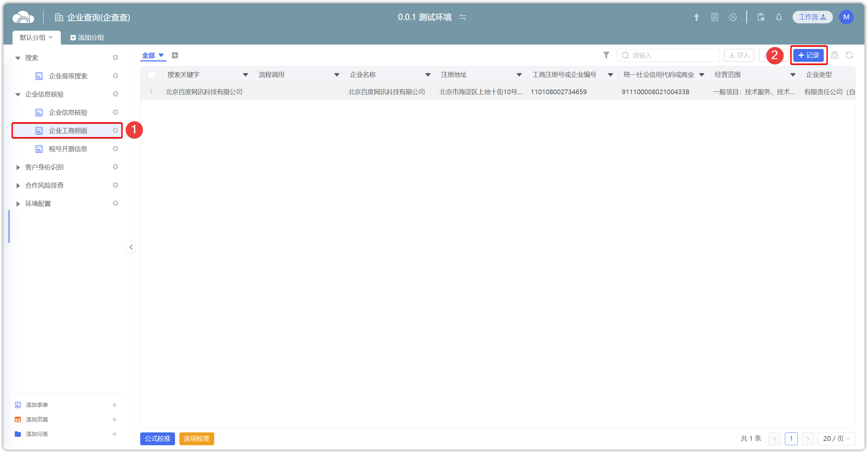
Task: Click the 选项校准 button
Action: (x=197, y=438)
